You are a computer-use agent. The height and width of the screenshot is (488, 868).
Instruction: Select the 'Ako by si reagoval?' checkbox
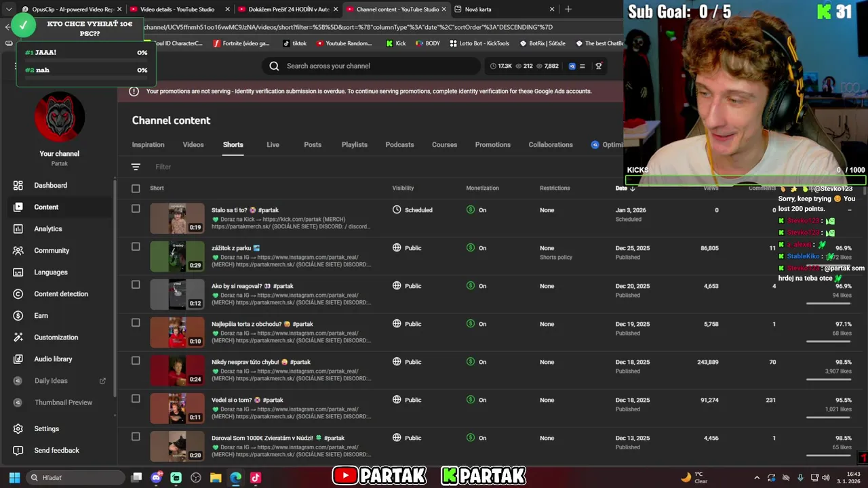136,285
